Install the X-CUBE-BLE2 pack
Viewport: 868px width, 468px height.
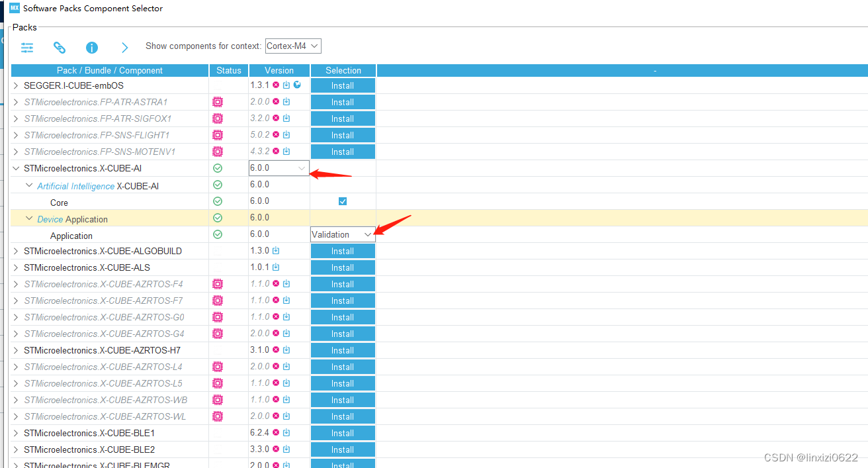[x=343, y=449]
